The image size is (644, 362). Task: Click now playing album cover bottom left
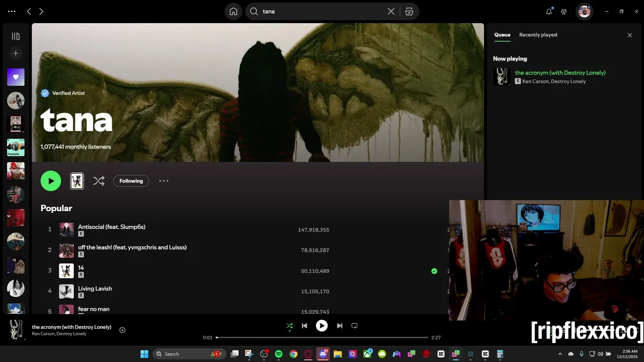[x=17, y=330]
